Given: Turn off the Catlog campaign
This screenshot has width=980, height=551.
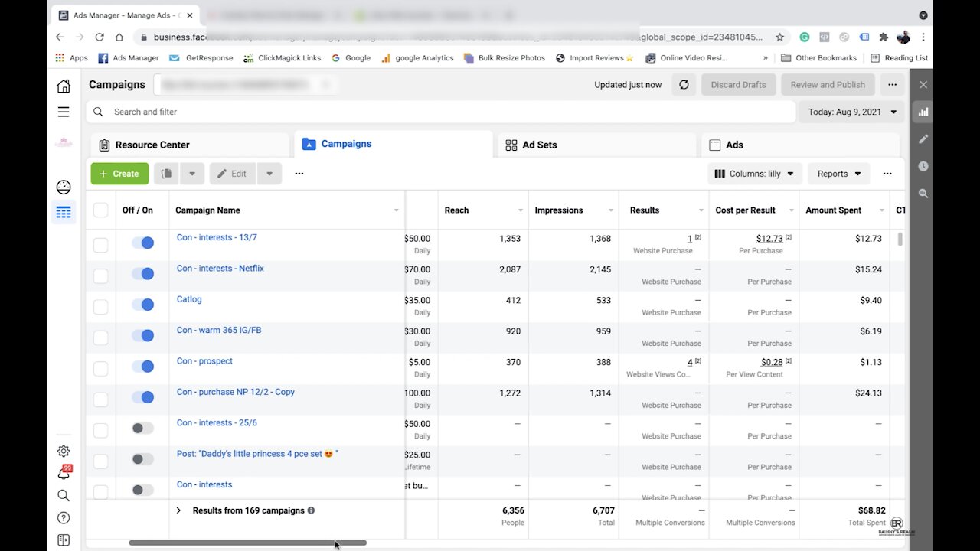Looking at the screenshot, I should click(142, 305).
